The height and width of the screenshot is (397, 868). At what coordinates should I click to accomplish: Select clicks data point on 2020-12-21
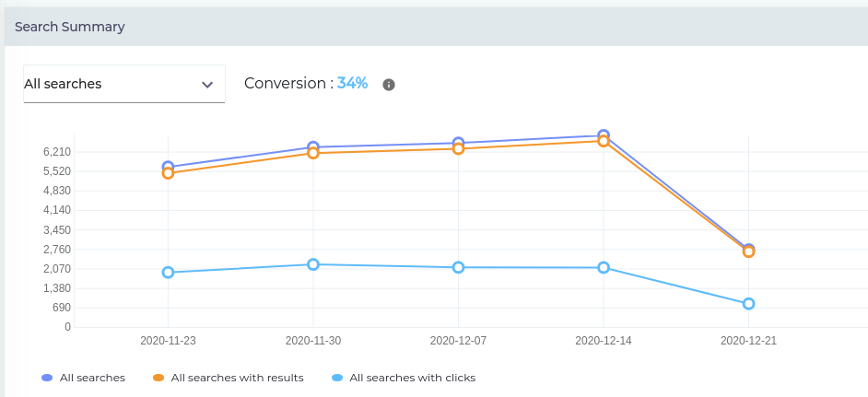pos(749,304)
